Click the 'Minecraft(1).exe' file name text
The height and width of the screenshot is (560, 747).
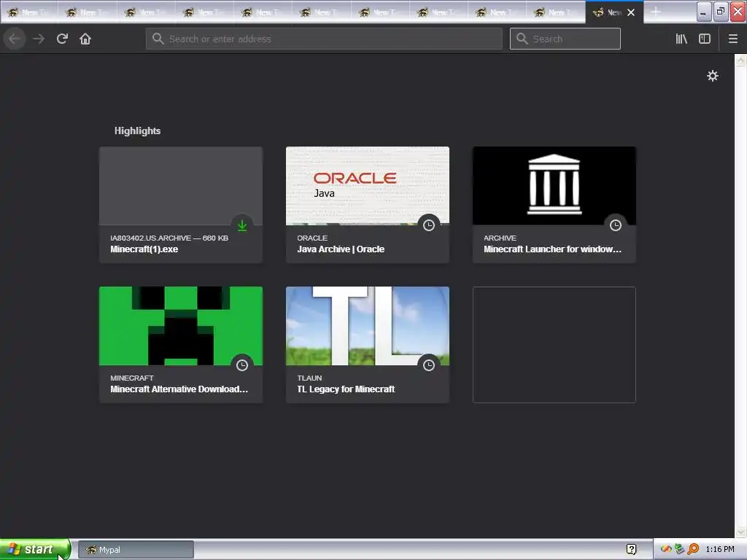(144, 249)
